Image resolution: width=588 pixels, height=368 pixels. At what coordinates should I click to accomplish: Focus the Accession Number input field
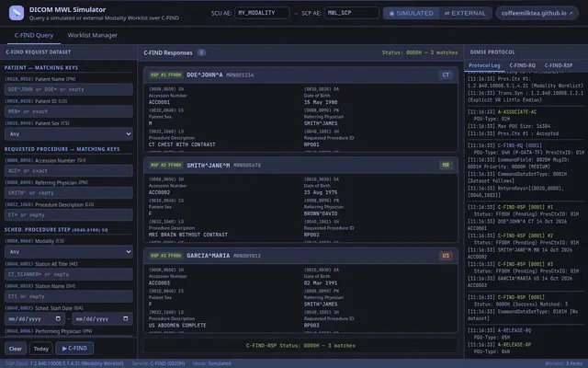point(69,171)
